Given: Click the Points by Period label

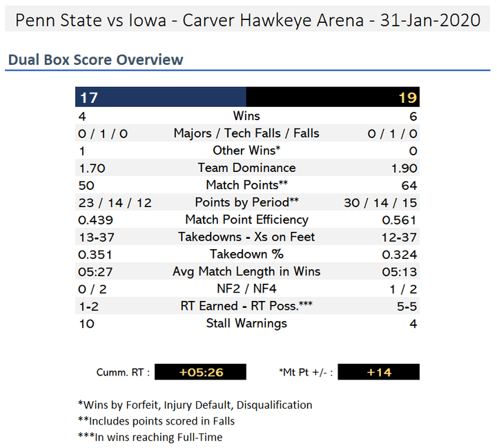Looking at the screenshot, I should [x=246, y=202].
